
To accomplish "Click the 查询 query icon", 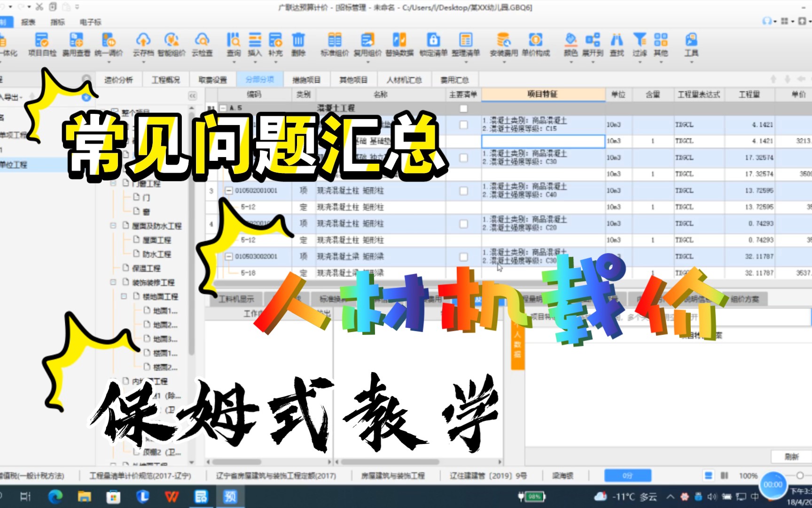I will click(234, 40).
